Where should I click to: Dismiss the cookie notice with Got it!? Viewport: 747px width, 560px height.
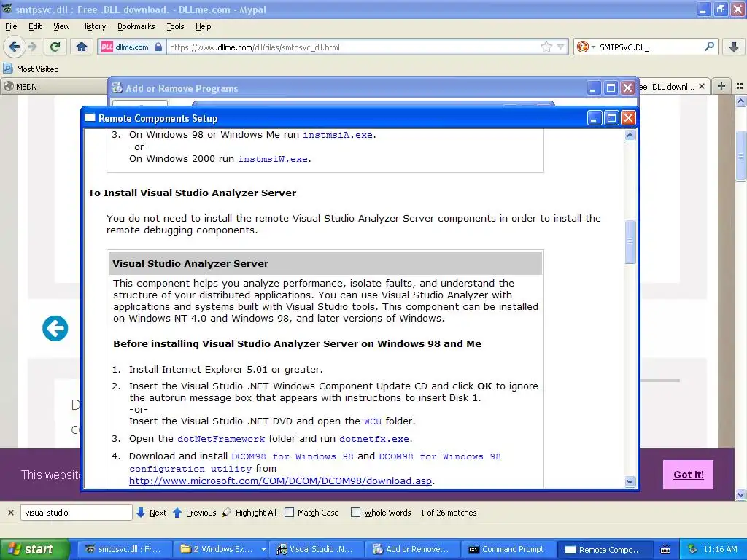click(688, 474)
